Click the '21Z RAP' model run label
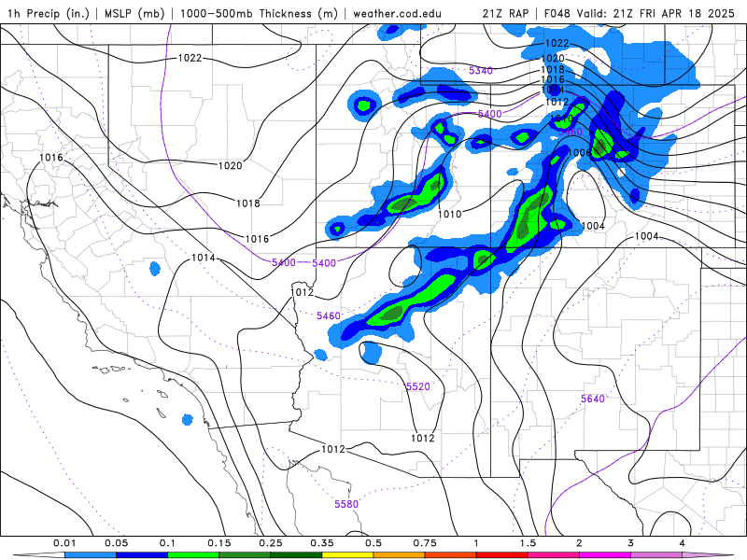This screenshot has width=747, height=560. coord(505,13)
